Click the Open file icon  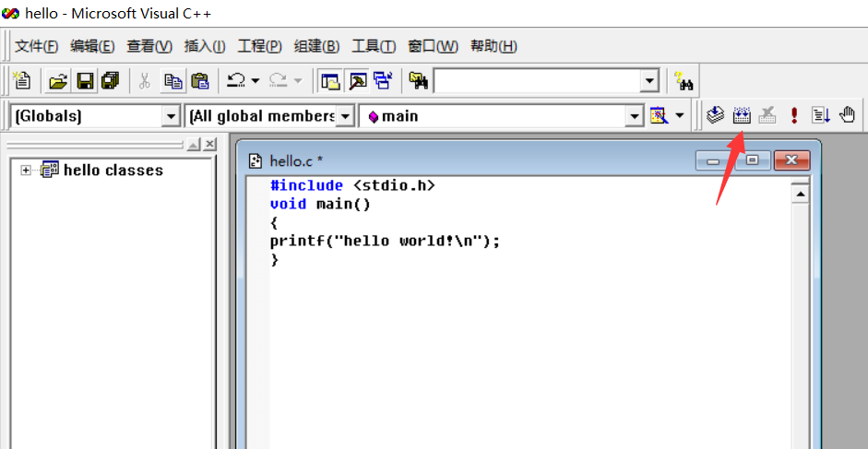coord(58,81)
